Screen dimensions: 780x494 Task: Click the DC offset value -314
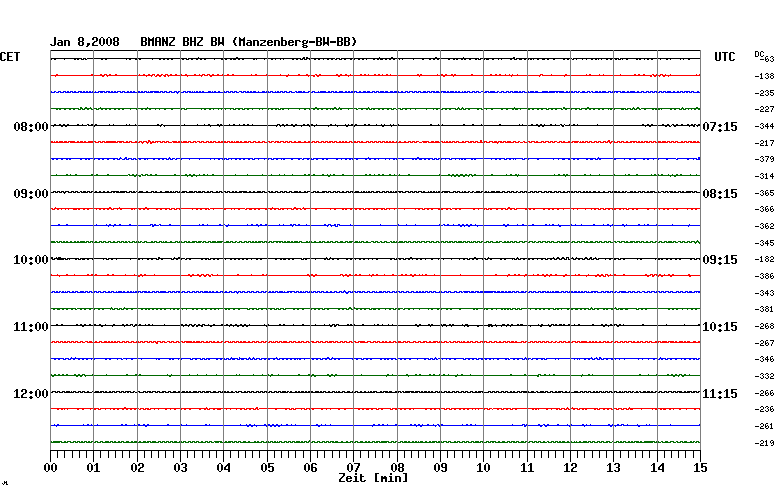click(765, 176)
